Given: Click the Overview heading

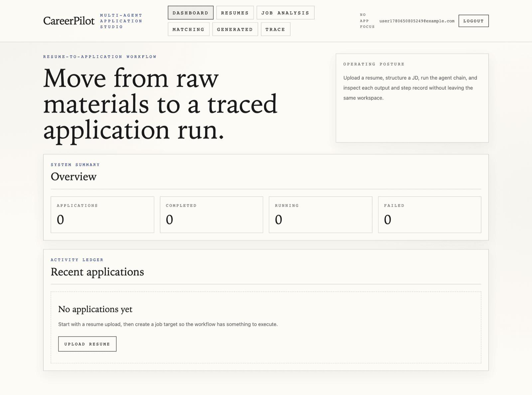Looking at the screenshot, I should click(73, 176).
